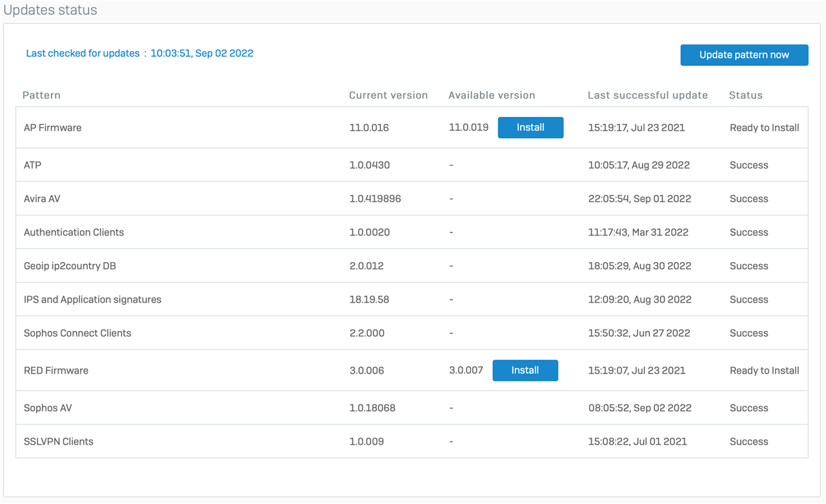Select RED Firmware Ready to Install status
This screenshot has width=826, height=504.
tap(765, 370)
